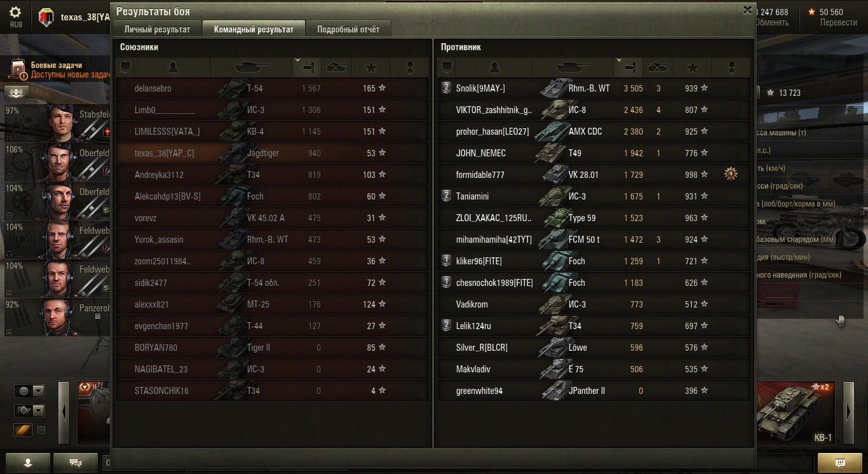Image resolution: width=868 pixels, height=474 pixels.
Task: Select the КВ-1 tank in the carousel
Action: tap(797, 413)
